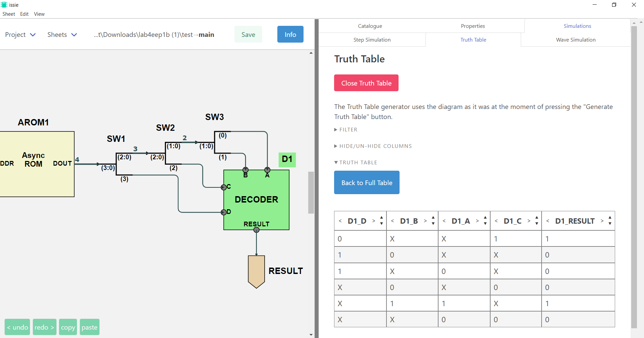Open the Catalogue tab
The height and width of the screenshot is (338, 644).
[370, 26]
